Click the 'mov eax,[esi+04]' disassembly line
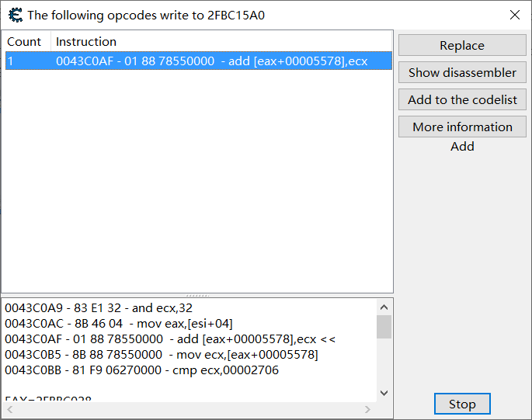 click(x=118, y=324)
